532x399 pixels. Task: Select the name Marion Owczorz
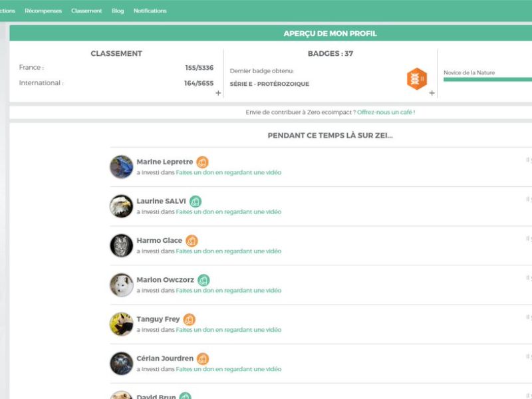click(x=165, y=280)
